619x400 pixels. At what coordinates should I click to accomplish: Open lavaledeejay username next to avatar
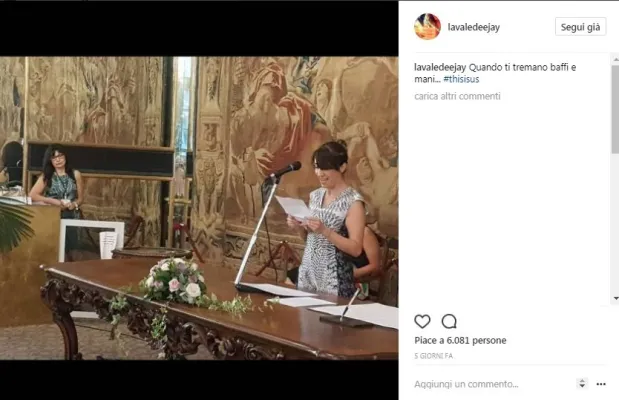474,27
